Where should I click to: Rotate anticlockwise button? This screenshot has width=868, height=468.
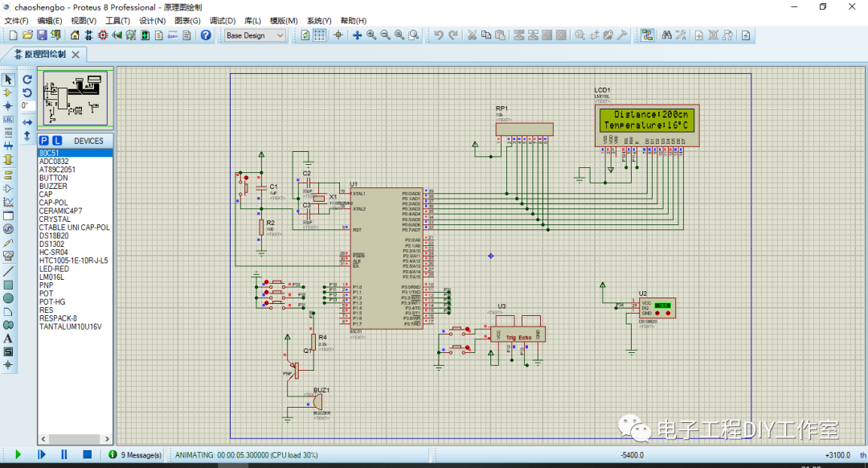tap(27, 93)
